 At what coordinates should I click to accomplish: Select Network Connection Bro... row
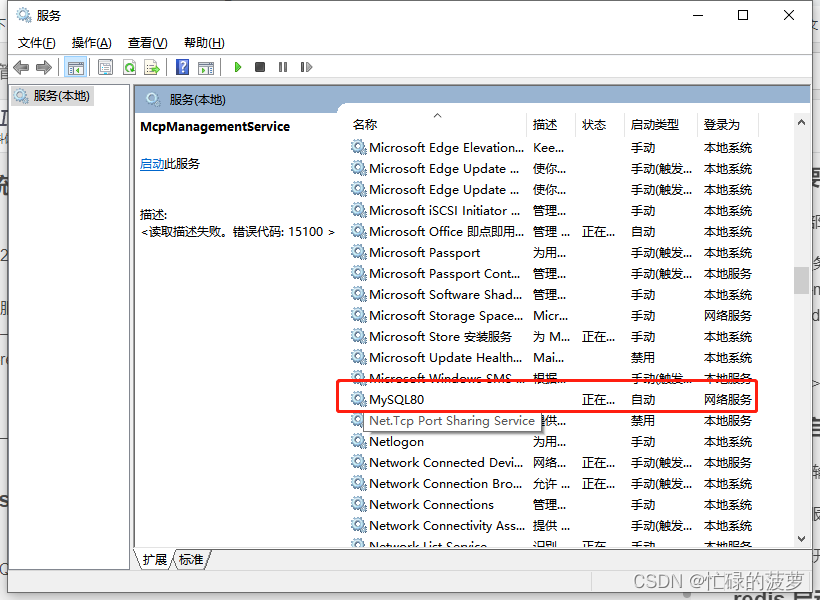[552, 483]
